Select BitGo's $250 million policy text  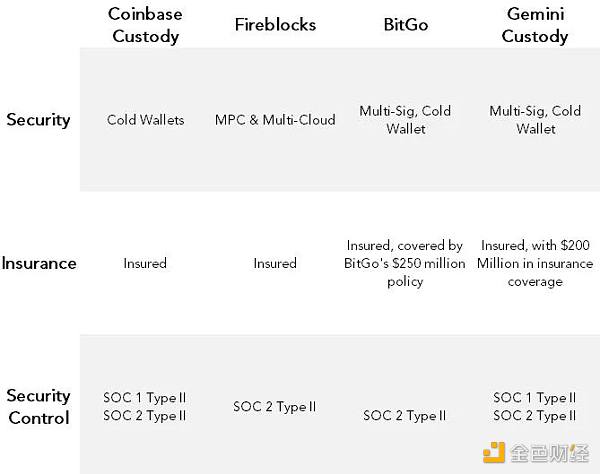[x=404, y=264]
